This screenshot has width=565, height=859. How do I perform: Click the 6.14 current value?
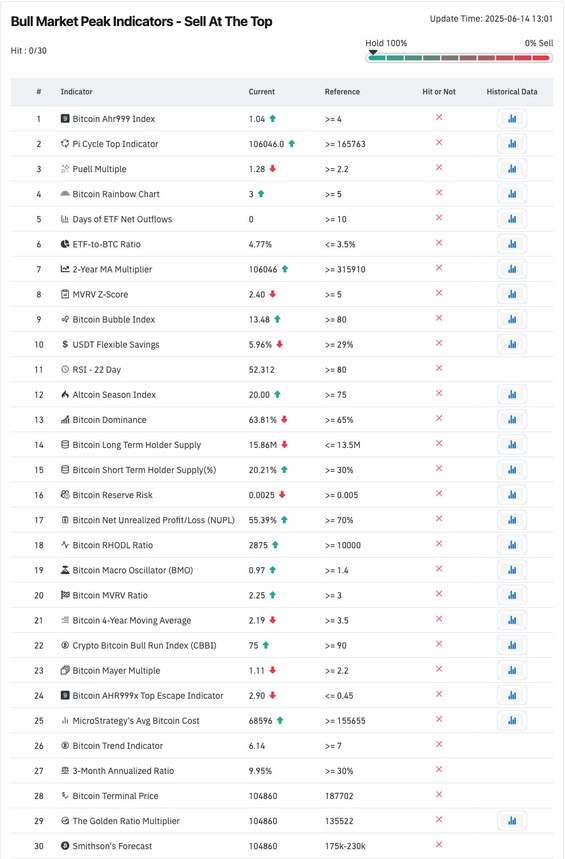point(256,746)
